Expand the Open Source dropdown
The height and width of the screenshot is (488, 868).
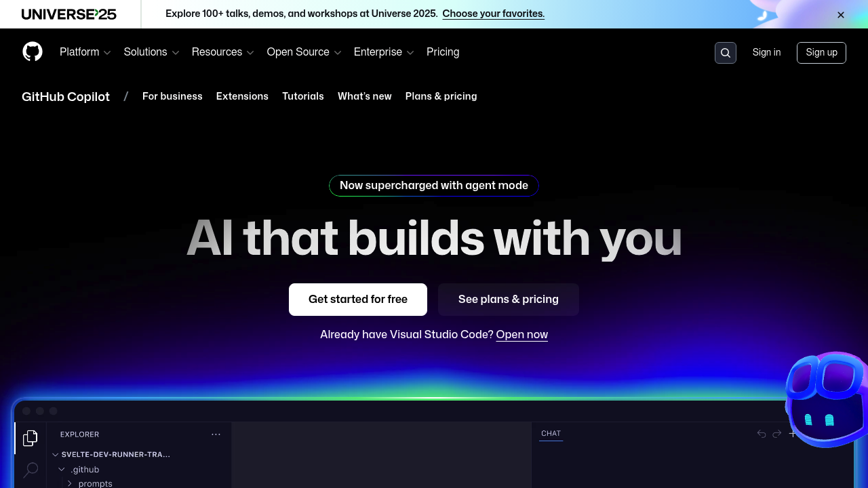(304, 52)
